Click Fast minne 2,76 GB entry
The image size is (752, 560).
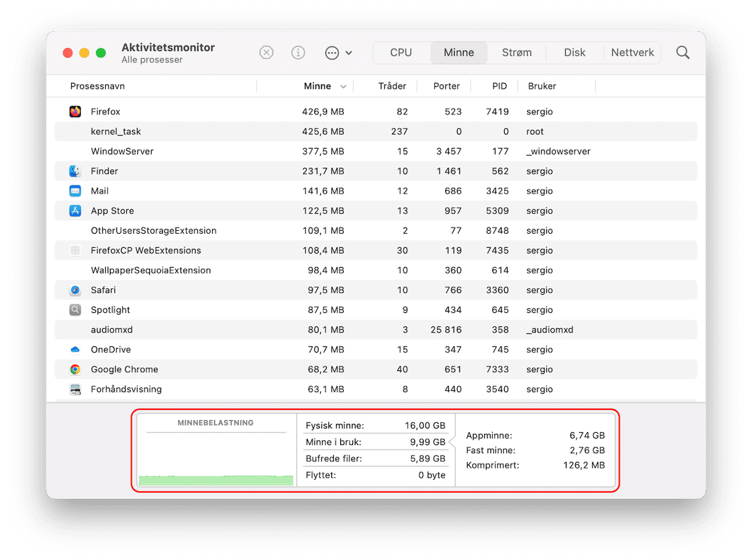[536, 450]
